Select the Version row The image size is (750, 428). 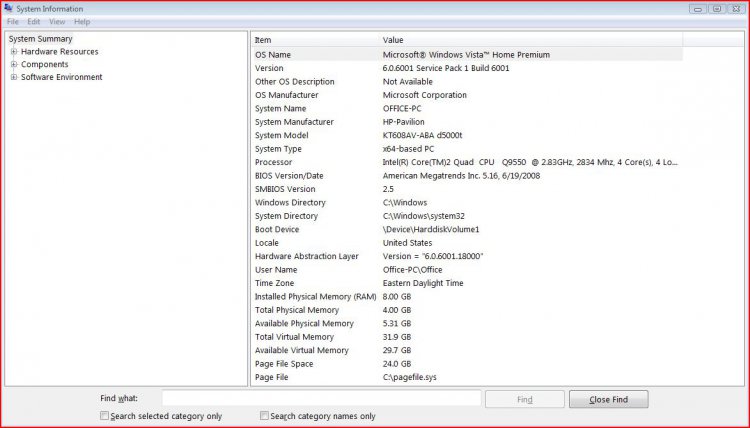[467, 68]
